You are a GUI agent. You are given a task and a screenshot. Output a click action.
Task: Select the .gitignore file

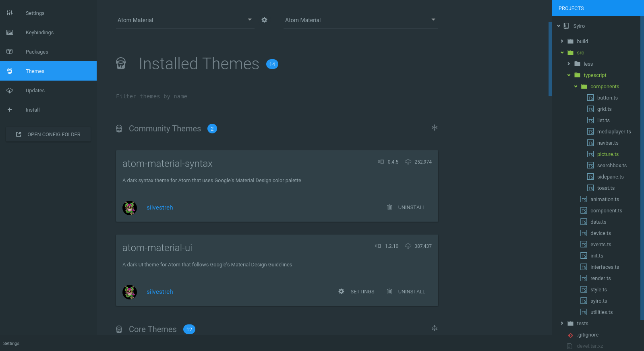click(588, 335)
